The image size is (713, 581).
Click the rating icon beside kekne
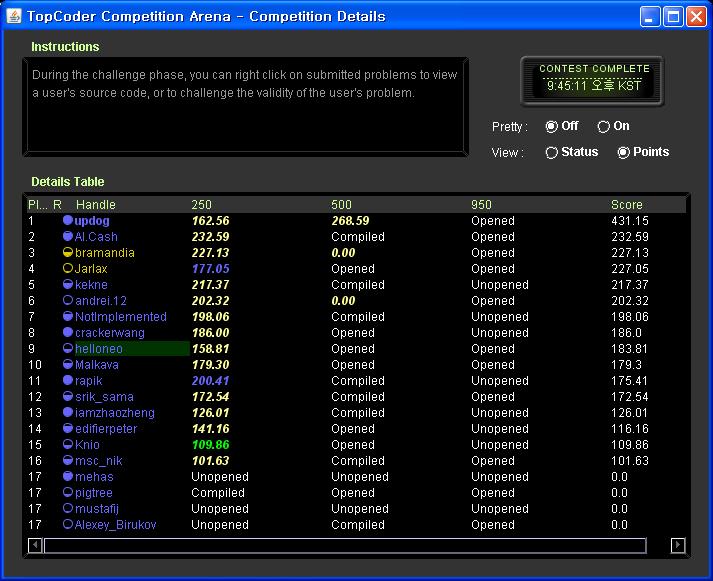68,285
